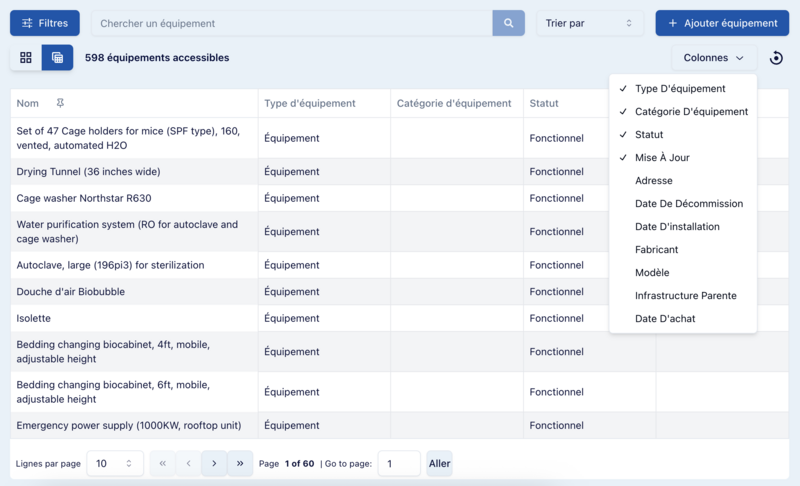
Task: Uncheck the Type D'équipement column option
Action: pos(680,89)
